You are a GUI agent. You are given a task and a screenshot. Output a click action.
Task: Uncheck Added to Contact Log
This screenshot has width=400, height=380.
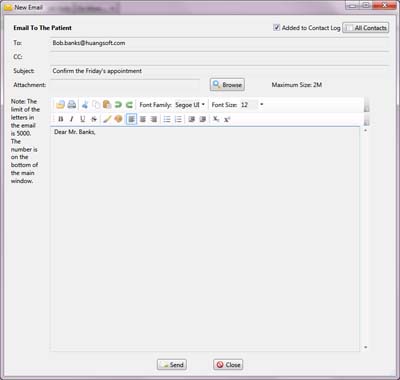click(x=276, y=28)
